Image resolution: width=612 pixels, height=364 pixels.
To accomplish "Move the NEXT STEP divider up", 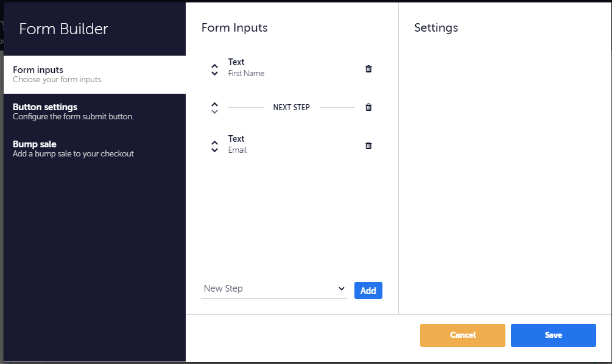I will (214, 103).
